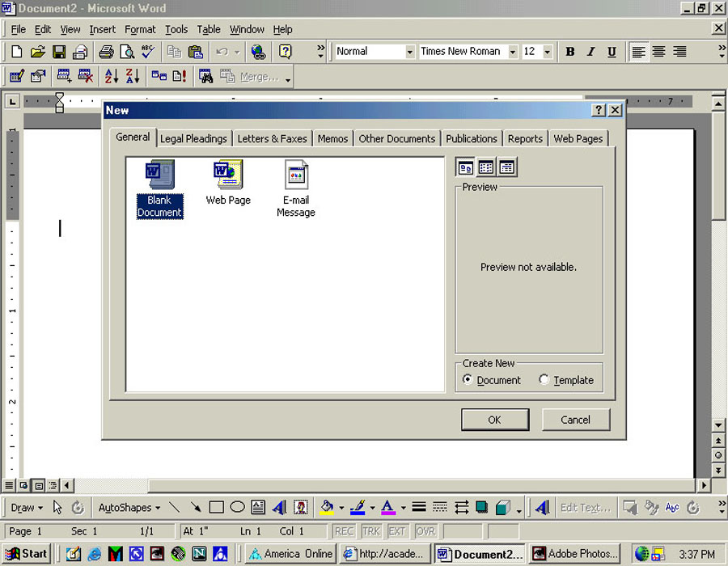The height and width of the screenshot is (566, 728).
Task: Expand the Times New Roman font dropdown
Action: [511, 52]
